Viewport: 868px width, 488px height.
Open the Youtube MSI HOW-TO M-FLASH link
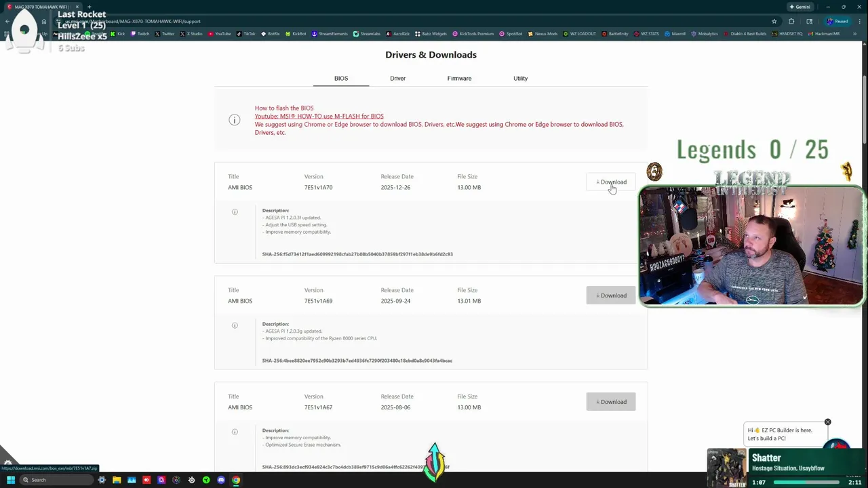(319, 116)
